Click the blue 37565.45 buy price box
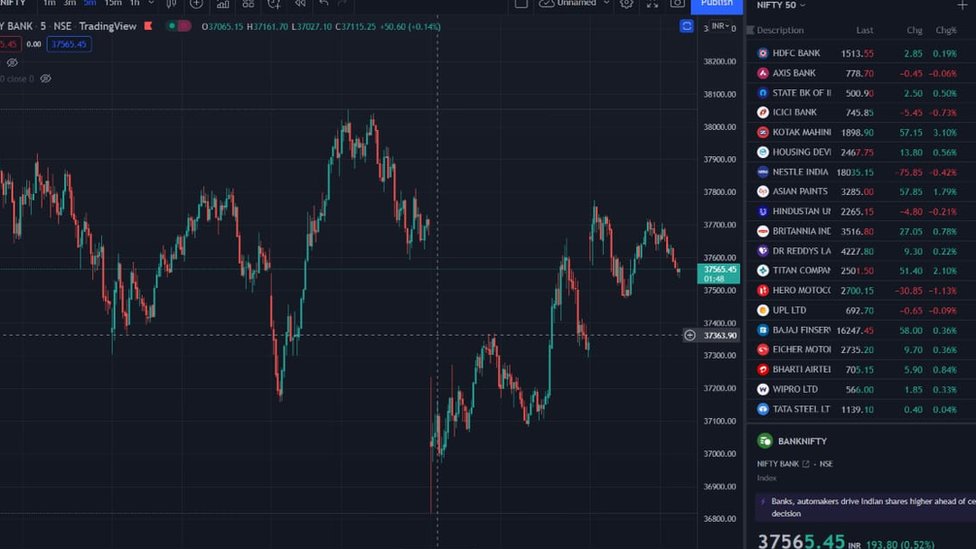This screenshot has width=976, height=549. coord(69,44)
